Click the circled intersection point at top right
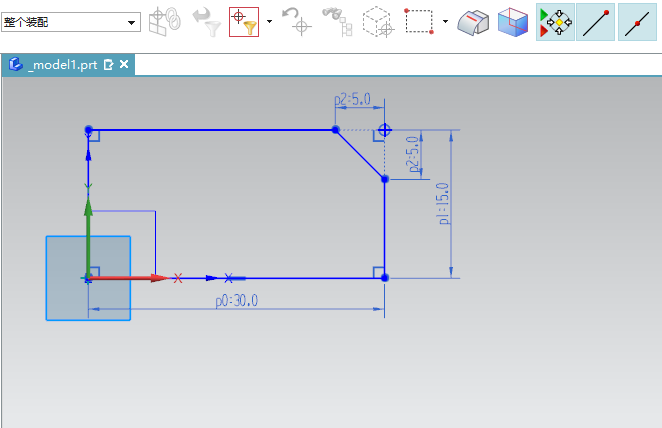Image resolution: width=662 pixels, height=428 pixels. [x=385, y=130]
